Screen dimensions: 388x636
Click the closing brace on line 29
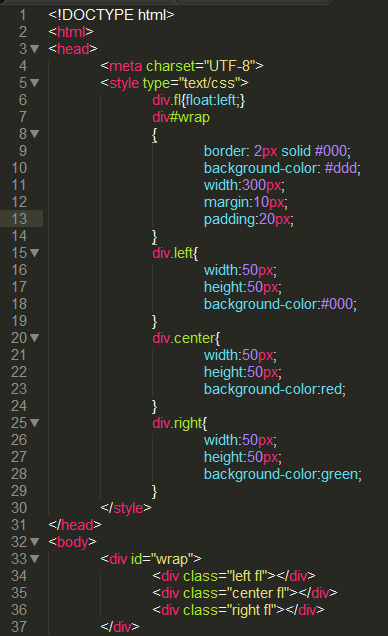click(154, 492)
